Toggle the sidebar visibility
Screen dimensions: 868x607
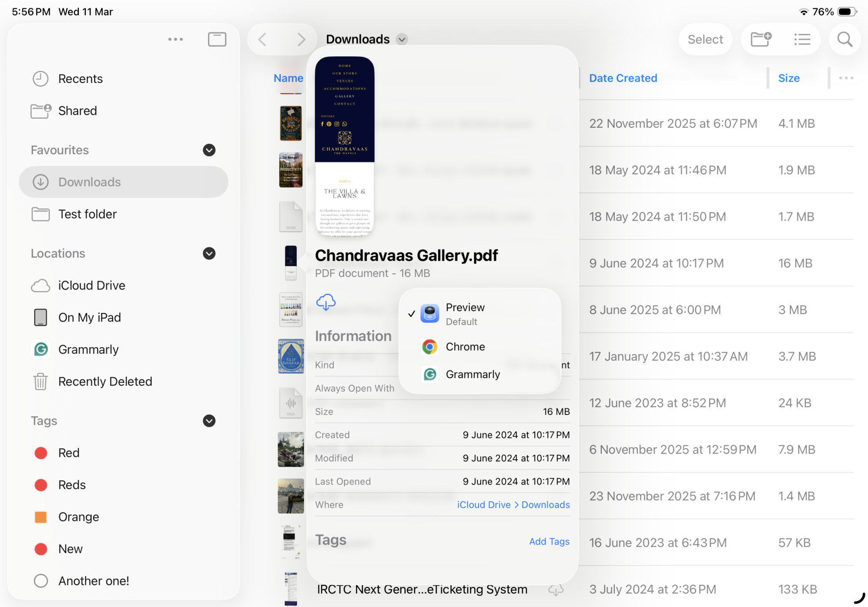click(x=217, y=39)
